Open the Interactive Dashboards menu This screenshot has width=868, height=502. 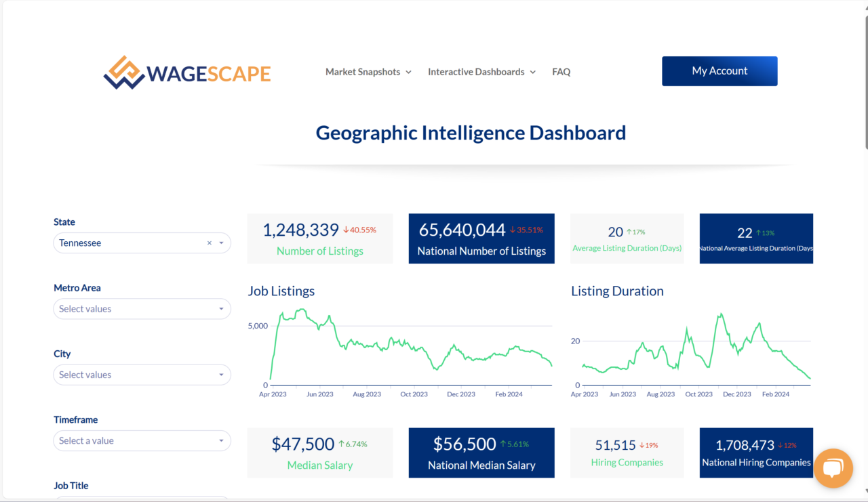click(x=475, y=72)
